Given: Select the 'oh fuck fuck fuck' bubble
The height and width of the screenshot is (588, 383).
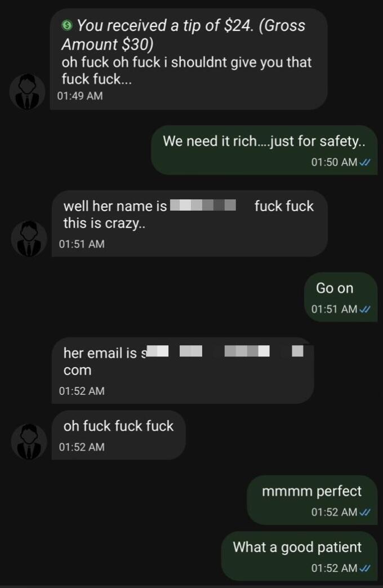Looking at the screenshot, I should pyautogui.click(x=118, y=435).
